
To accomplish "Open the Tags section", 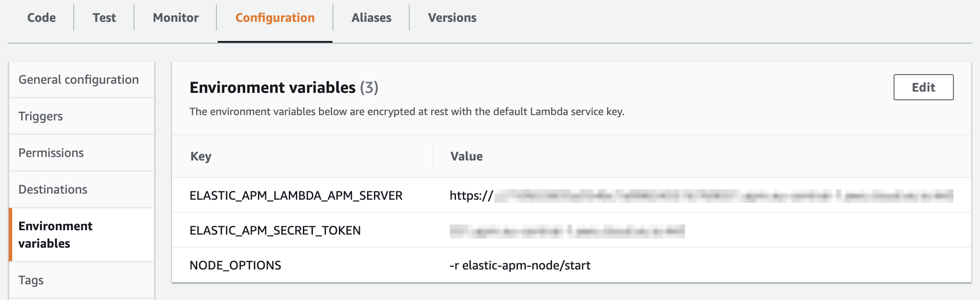I will coord(31,280).
